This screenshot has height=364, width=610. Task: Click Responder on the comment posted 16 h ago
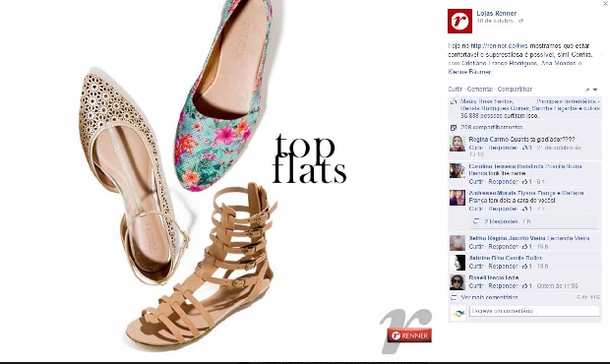point(503,247)
